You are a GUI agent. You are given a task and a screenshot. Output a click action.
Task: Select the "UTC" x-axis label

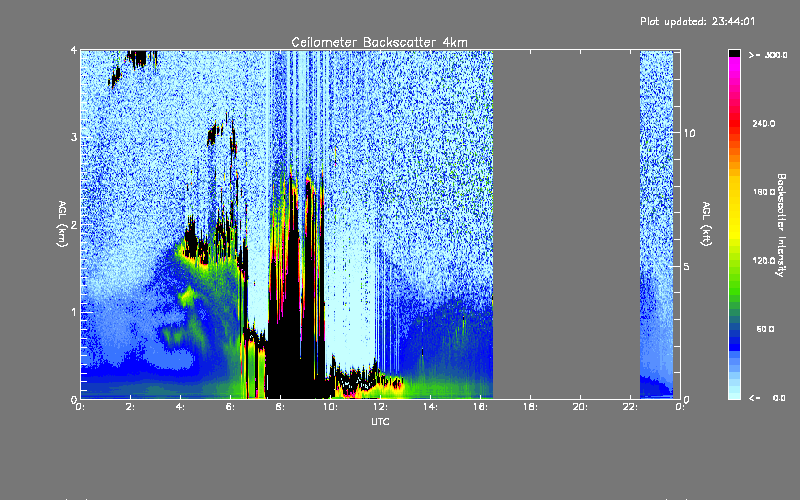tap(380, 421)
